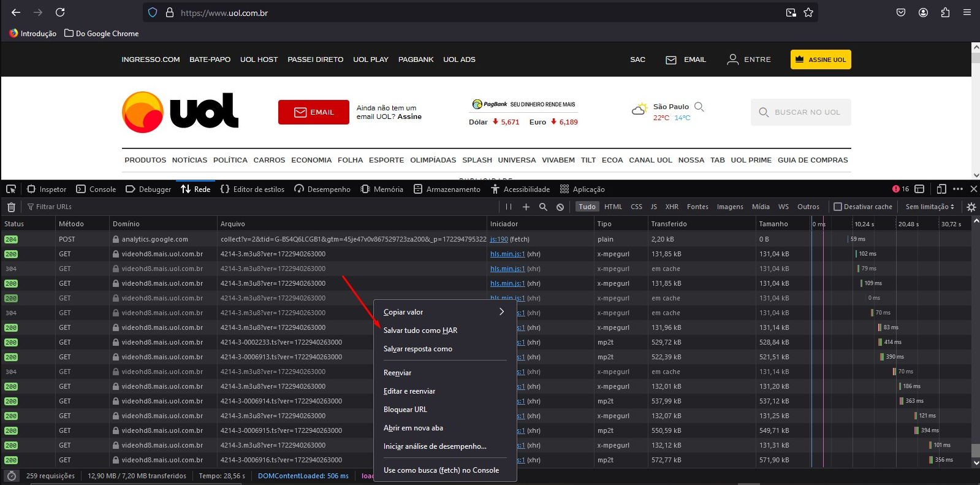Activate the element picker in DevTools

coord(10,189)
